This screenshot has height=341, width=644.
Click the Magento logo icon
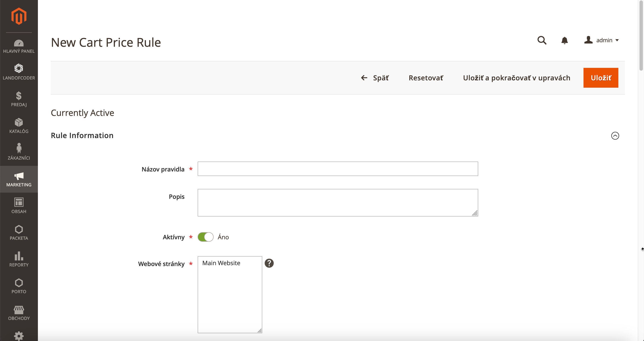click(x=19, y=16)
